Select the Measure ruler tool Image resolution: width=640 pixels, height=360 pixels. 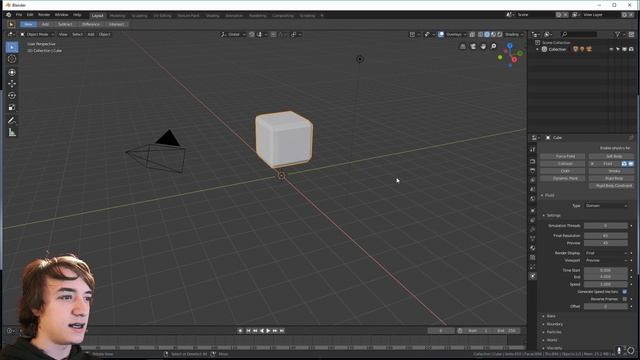coord(12,132)
